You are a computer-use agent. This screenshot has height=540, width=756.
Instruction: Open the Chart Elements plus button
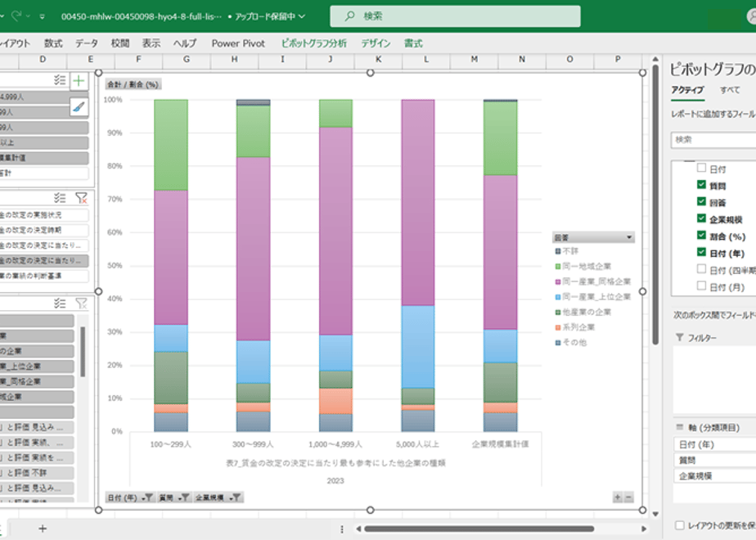click(x=79, y=81)
